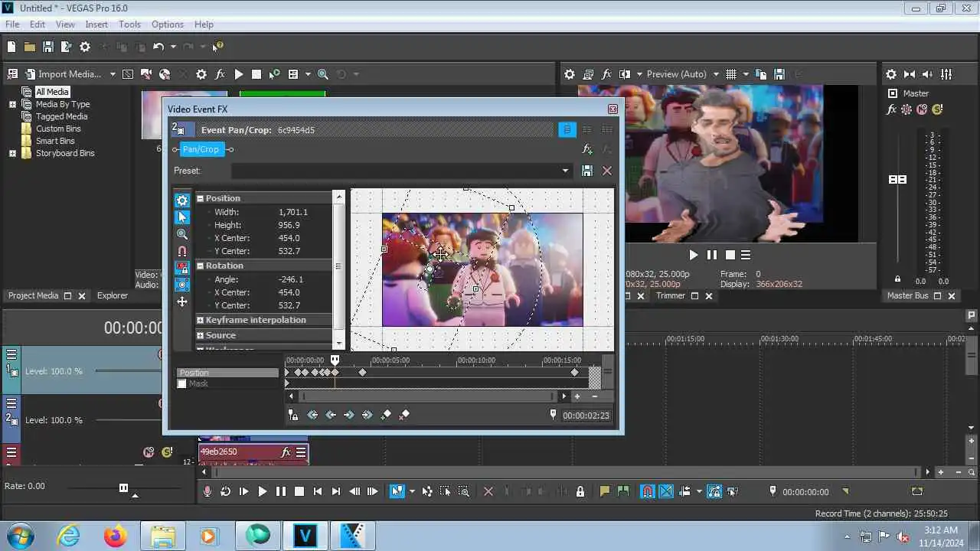
Task: Expand the Storyboard Bins node
Action: pos(12,153)
